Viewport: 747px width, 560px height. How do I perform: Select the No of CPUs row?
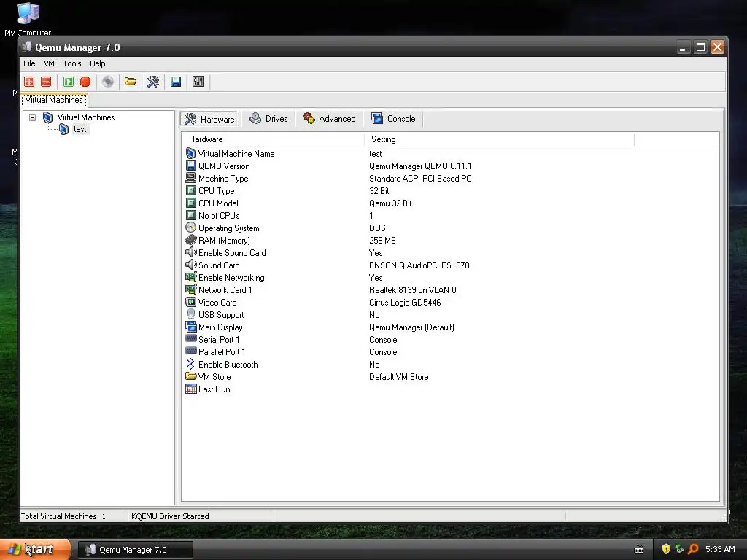pos(450,216)
